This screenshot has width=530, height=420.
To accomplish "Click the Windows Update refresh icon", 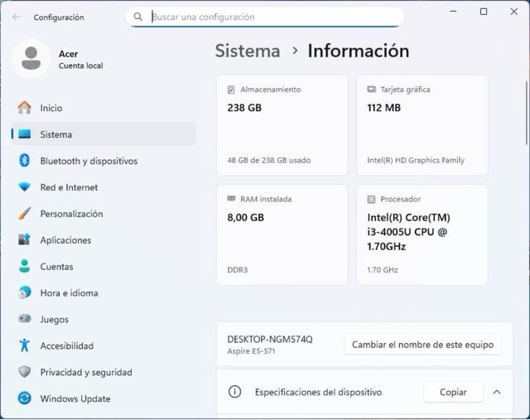I will coord(24,398).
